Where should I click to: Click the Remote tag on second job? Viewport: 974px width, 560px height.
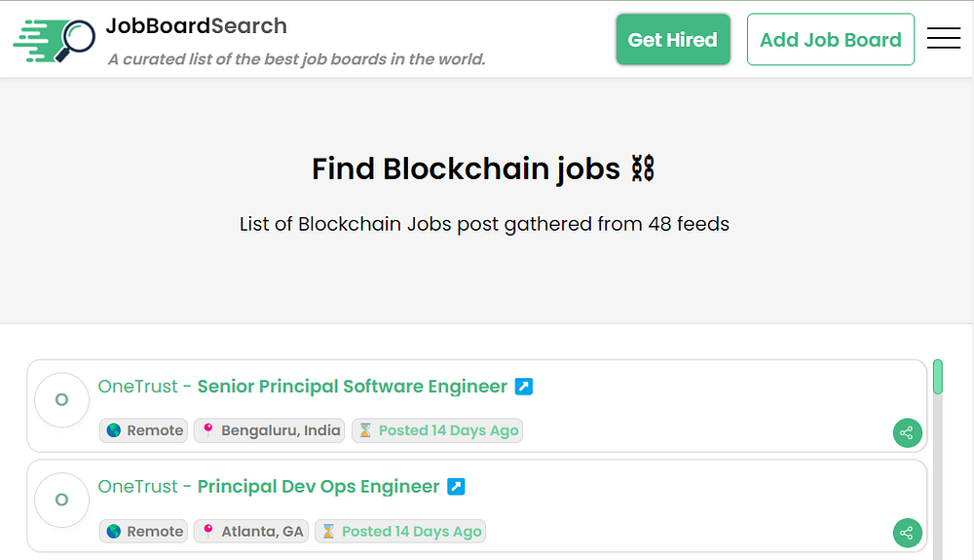click(x=144, y=531)
